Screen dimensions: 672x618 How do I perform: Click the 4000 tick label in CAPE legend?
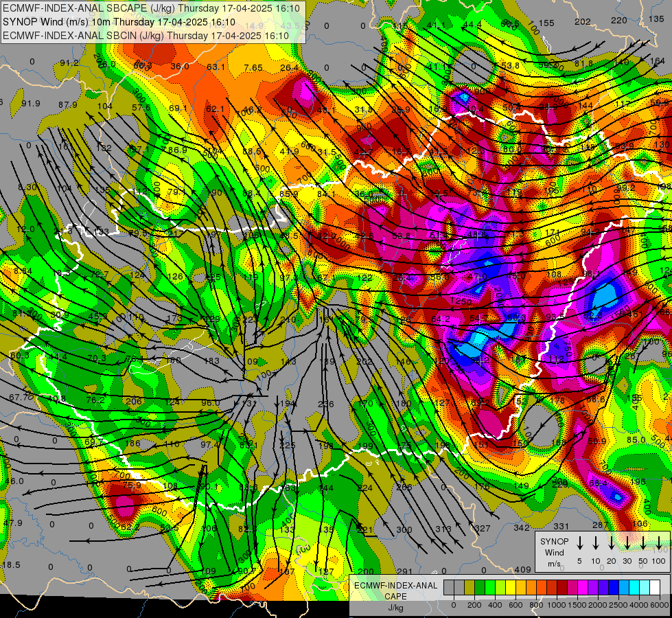pyautogui.click(x=640, y=605)
